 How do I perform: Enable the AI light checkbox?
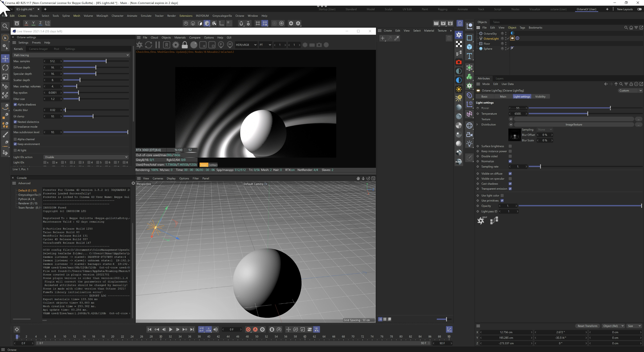click(15, 150)
